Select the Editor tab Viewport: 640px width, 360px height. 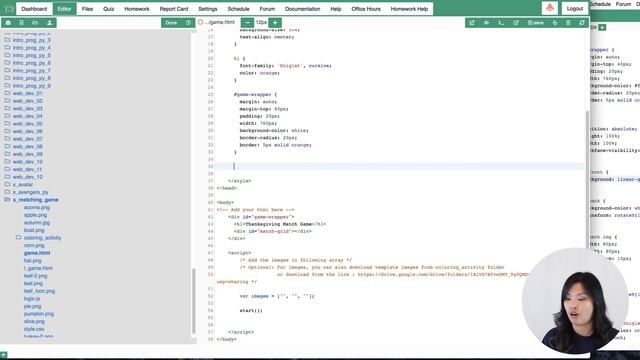pos(64,9)
